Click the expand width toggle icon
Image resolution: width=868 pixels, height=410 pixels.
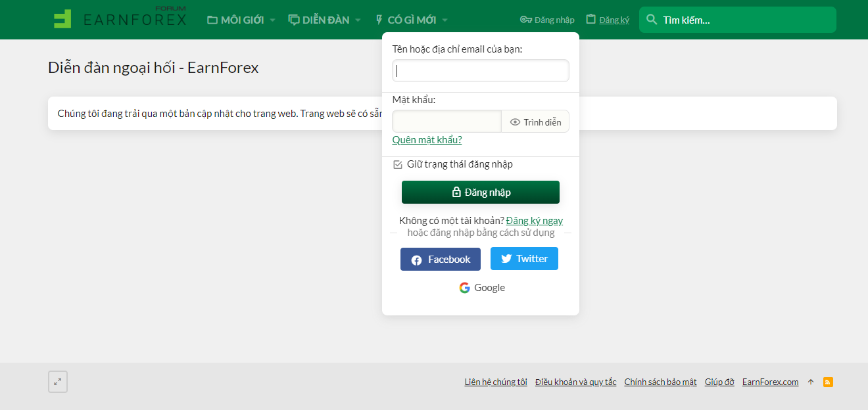[x=58, y=382]
